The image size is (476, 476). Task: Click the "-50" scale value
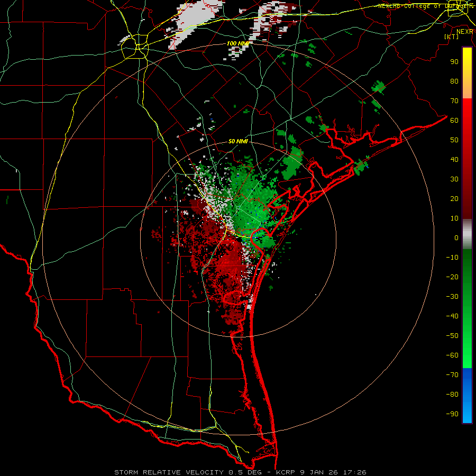(452, 336)
